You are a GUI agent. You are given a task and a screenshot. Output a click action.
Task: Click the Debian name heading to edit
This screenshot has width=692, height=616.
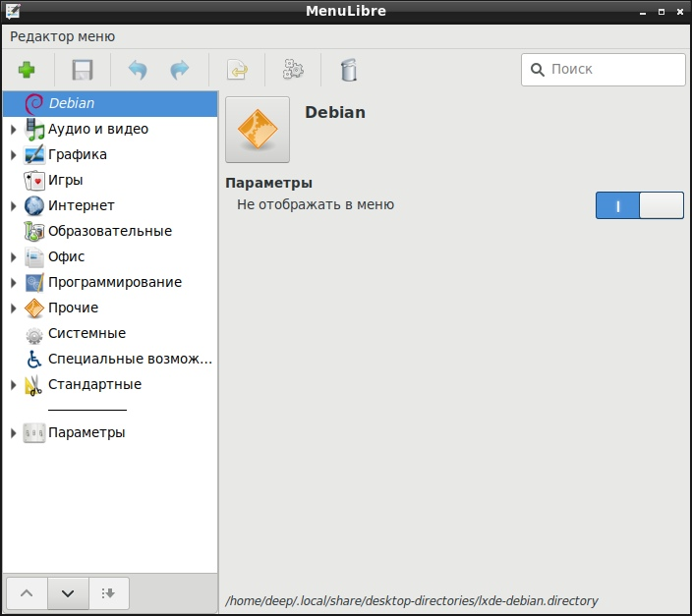tap(335, 113)
